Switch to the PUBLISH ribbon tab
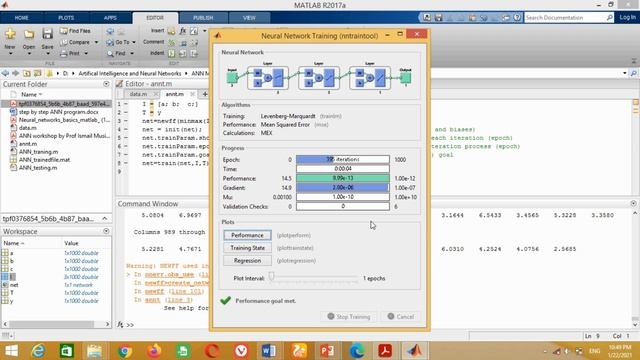The image size is (640, 360). (x=203, y=18)
